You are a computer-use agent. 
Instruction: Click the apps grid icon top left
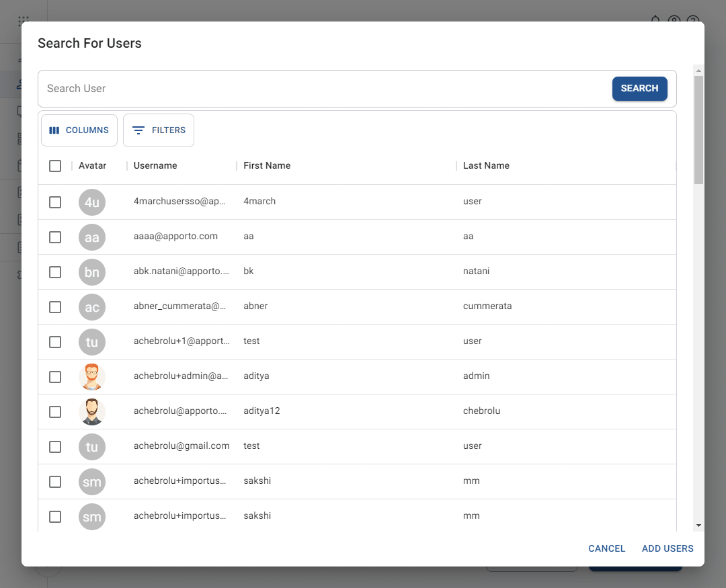[x=24, y=21]
